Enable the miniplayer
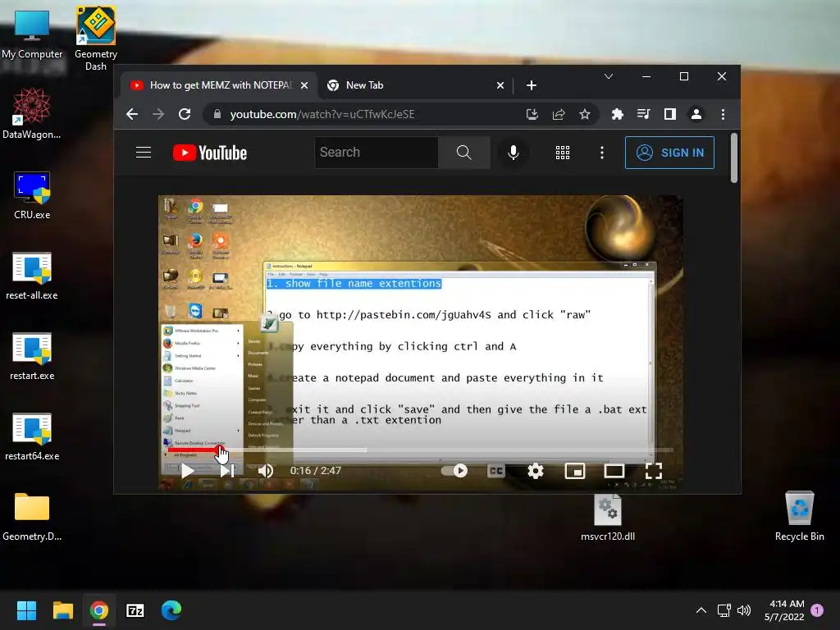The image size is (840, 630). [575, 471]
